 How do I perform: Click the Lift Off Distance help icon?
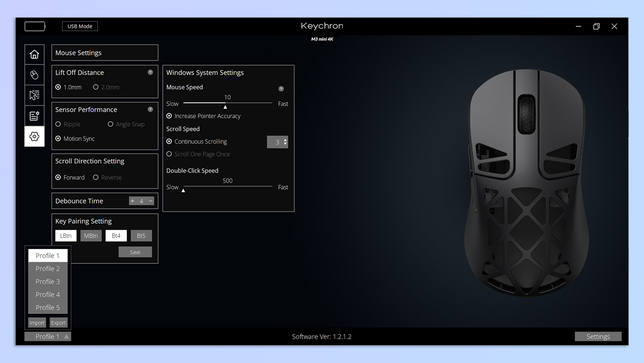pyautogui.click(x=150, y=73)
